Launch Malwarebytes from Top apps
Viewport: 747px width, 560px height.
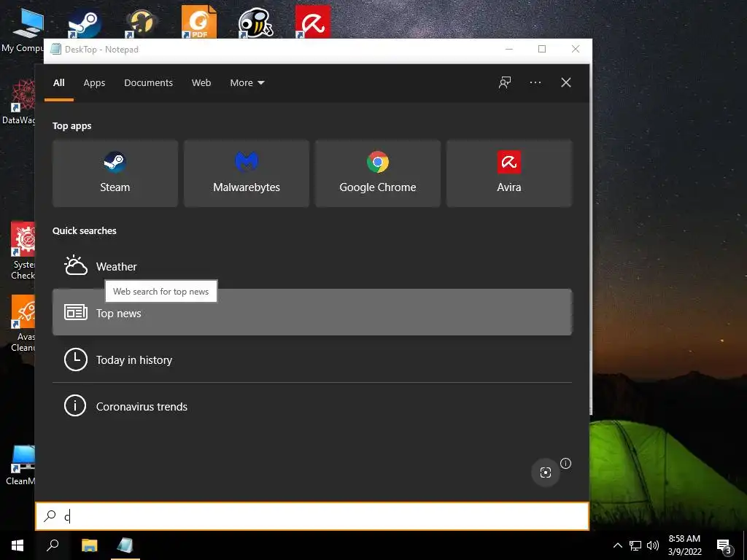click(247, 174)
